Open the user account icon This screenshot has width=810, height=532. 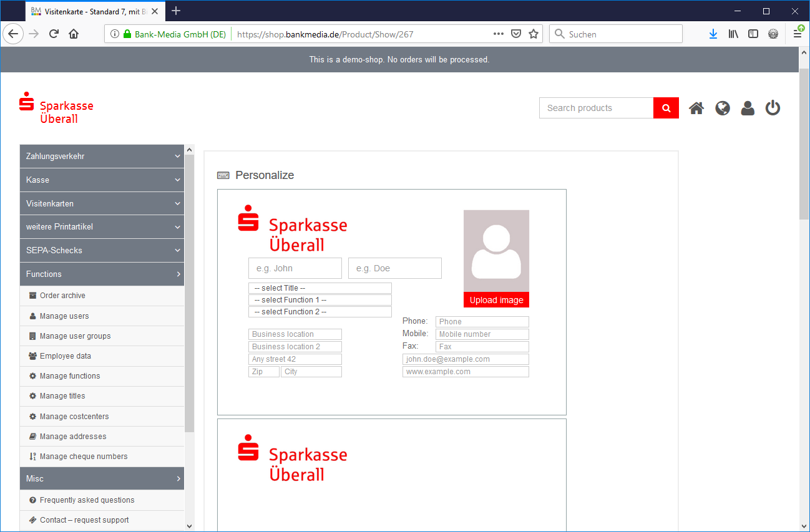[748, 109]
